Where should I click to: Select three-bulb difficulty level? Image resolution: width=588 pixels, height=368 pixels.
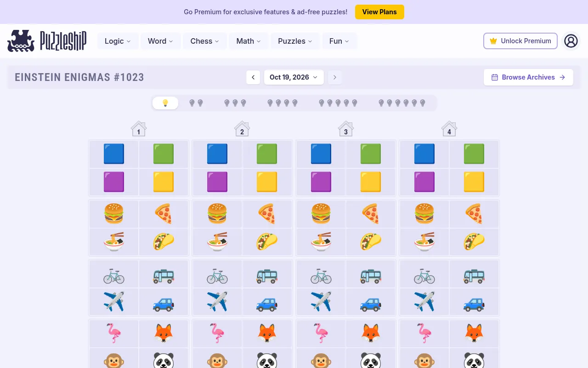[x=235, y=103]
